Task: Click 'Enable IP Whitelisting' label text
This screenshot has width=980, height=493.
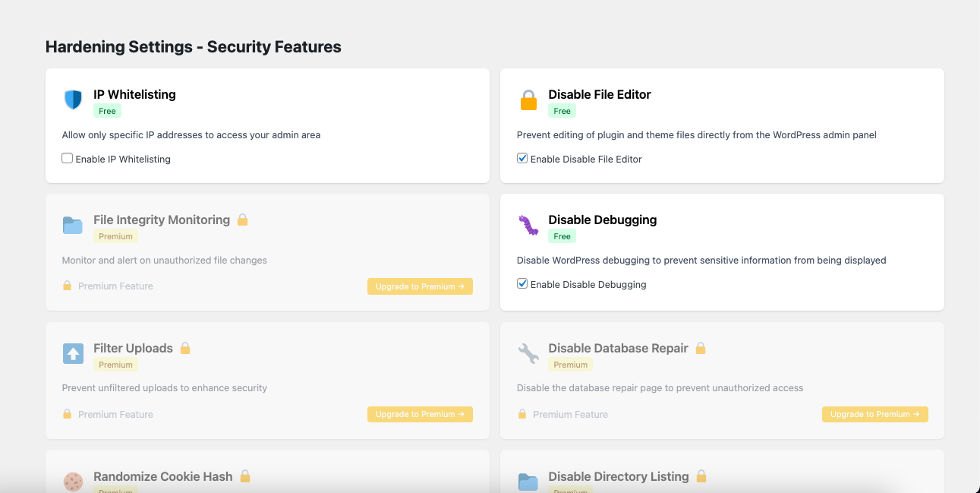Action: pyautogui.click(x=123, y=159)
